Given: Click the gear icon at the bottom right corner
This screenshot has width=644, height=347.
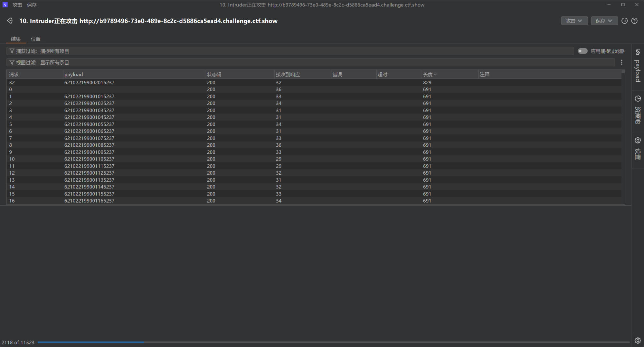Looking at the screenshot, I should tap(638, 341).
